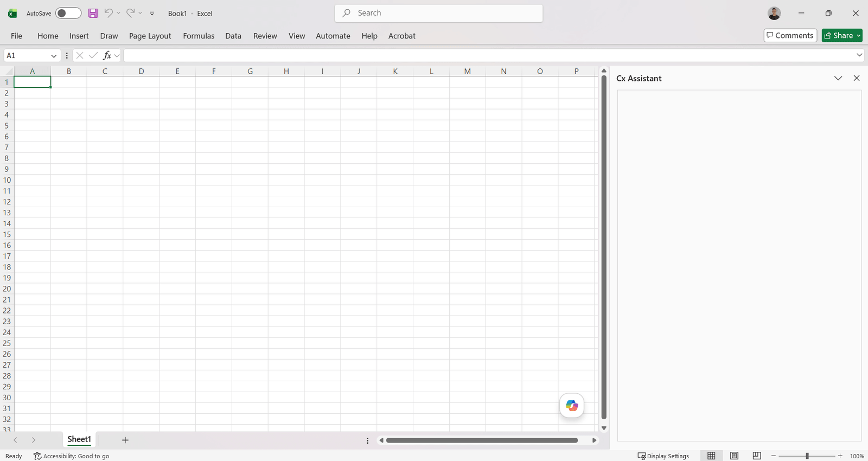Add a new sheet with plus icon
Screen dimensions: 868x461
click(125, 440)
